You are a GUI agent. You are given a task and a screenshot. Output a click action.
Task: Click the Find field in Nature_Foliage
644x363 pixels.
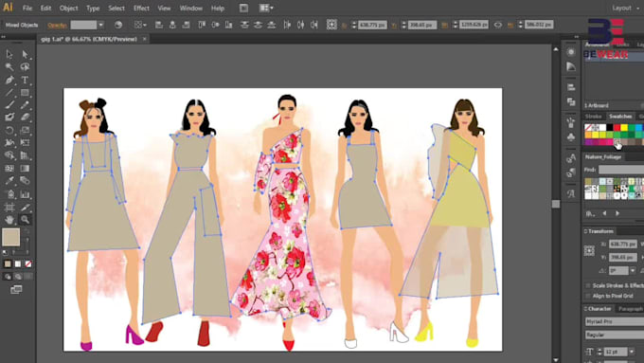point(621,170)
